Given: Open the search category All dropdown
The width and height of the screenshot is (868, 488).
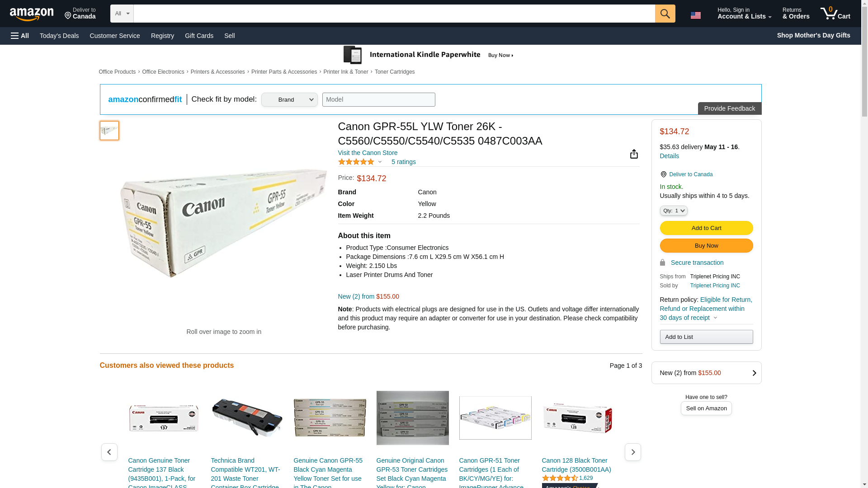Looking at the screenshot, I should point(122,14).
